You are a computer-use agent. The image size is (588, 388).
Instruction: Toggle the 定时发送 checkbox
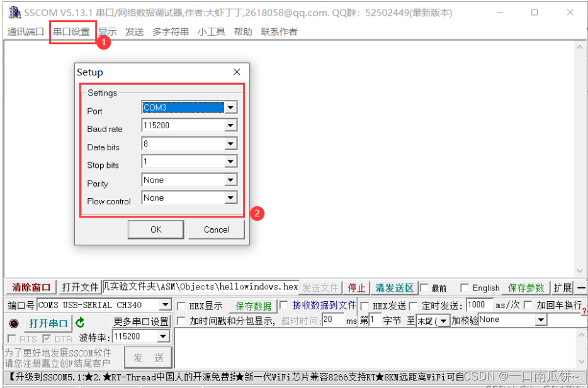[x=413, y=306]
